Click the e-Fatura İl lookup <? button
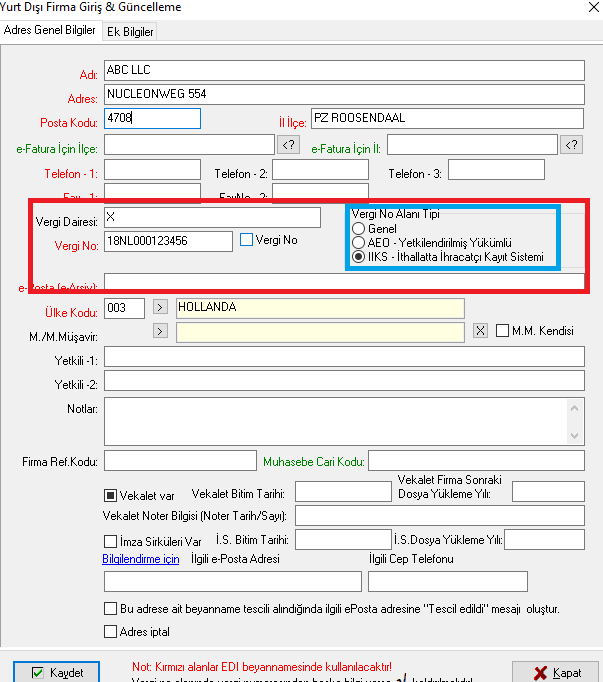Viewport: 603px width, 682px height. [x=572, y=145]
